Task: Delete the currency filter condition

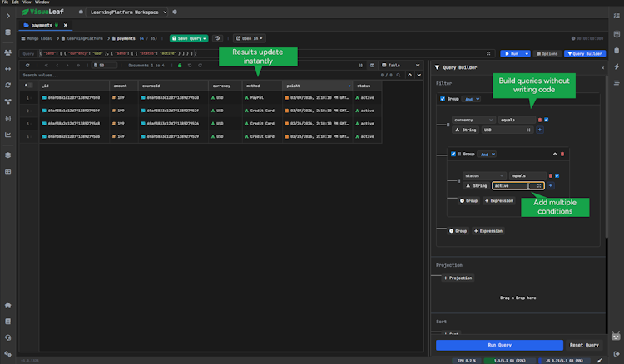Action: click(x=540, y=120)
